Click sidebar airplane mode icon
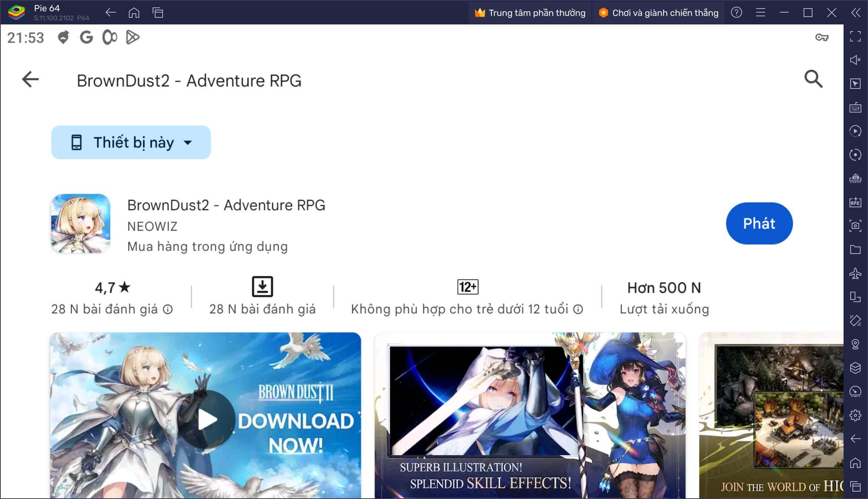Screen dimensions: 868x499 click(x=855, y=273)
